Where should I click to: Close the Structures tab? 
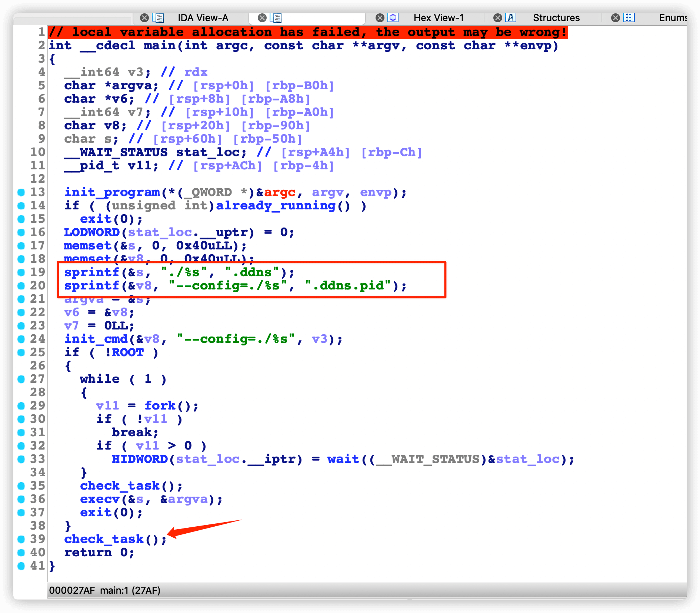[x=498, y=18]
